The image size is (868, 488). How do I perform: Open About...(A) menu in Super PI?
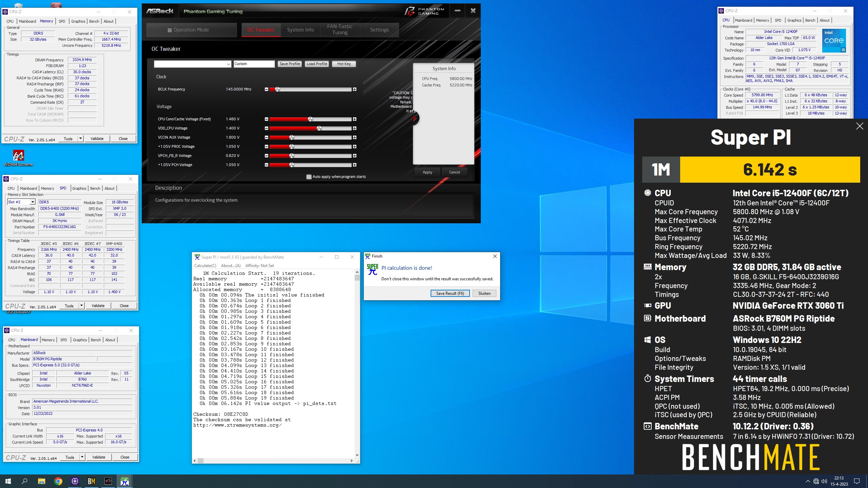(x=231, y=266)
